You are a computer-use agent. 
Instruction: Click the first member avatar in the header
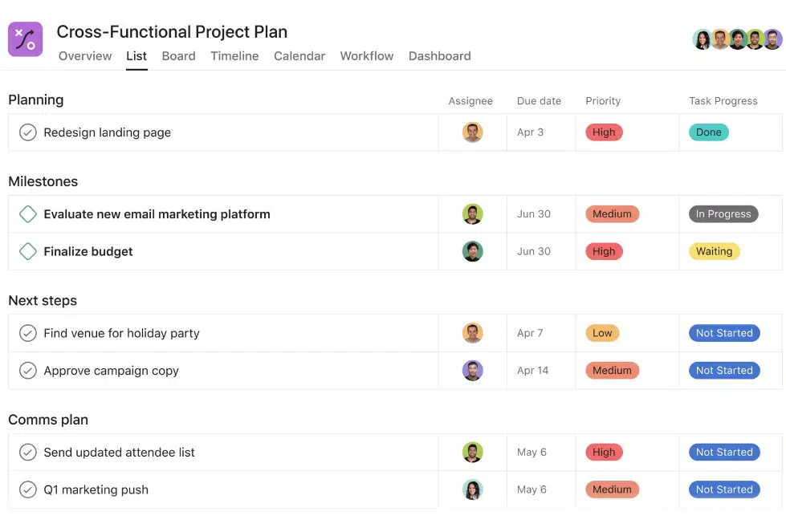click(x=703, y=39)
